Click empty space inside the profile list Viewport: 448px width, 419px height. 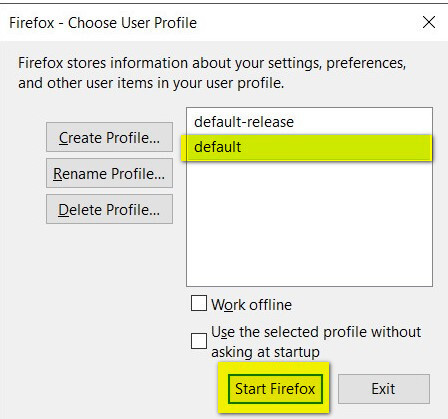coord(309,223)
